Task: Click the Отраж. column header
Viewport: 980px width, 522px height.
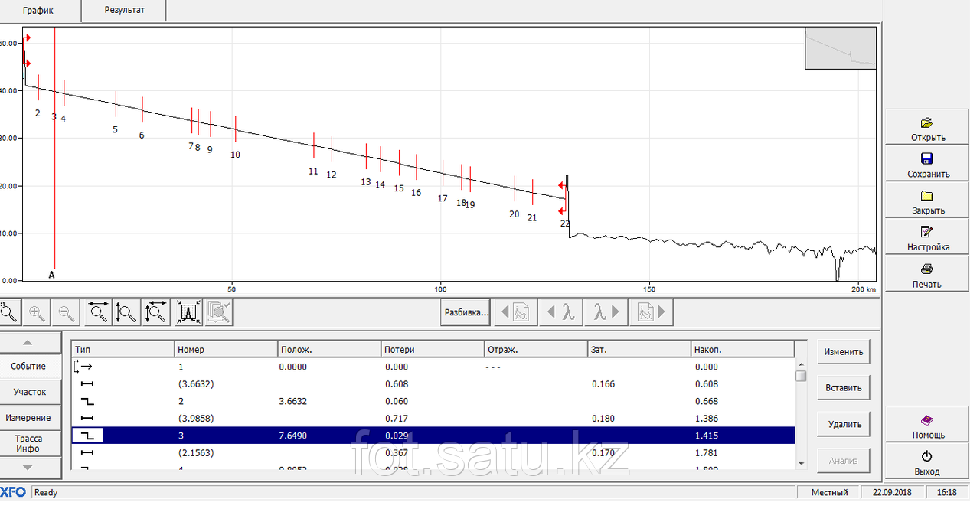Action: click(x=536, y=350)
